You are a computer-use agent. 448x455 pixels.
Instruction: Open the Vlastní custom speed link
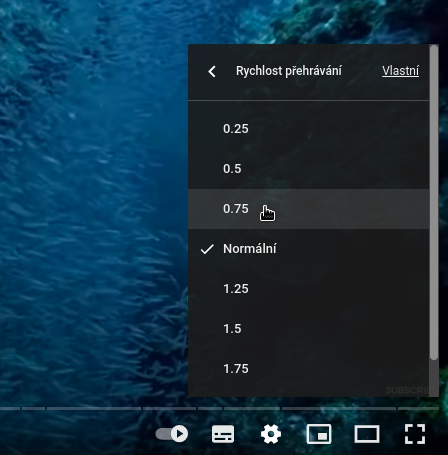tap(400, 71)
